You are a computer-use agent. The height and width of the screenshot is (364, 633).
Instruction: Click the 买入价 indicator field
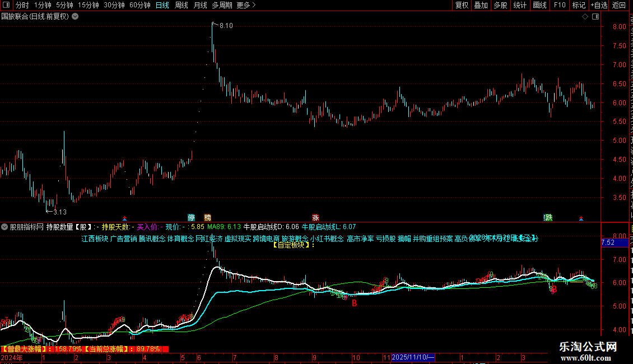(x=150, y=227)
